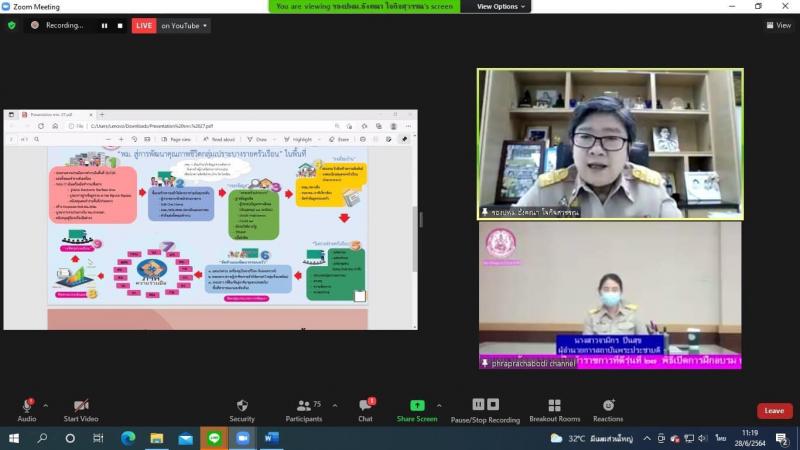This screenshot has height=450, width=800.
Task: Click the red Leave button
Action: (774, 411)
